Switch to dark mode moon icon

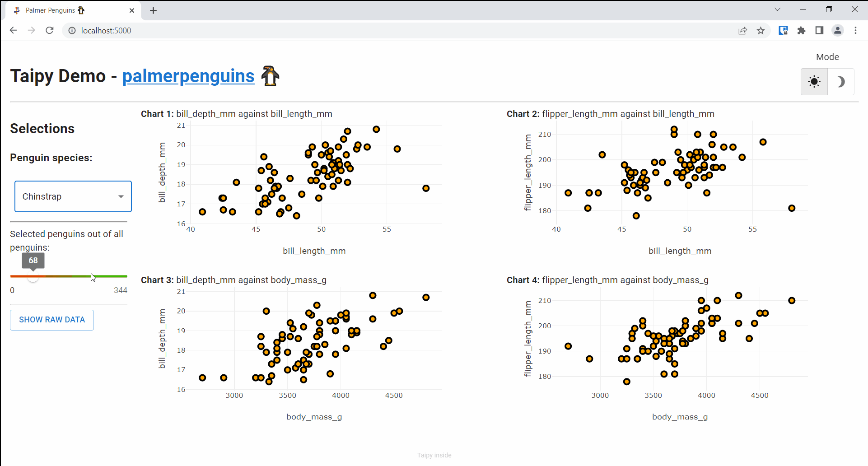[841, 82]
